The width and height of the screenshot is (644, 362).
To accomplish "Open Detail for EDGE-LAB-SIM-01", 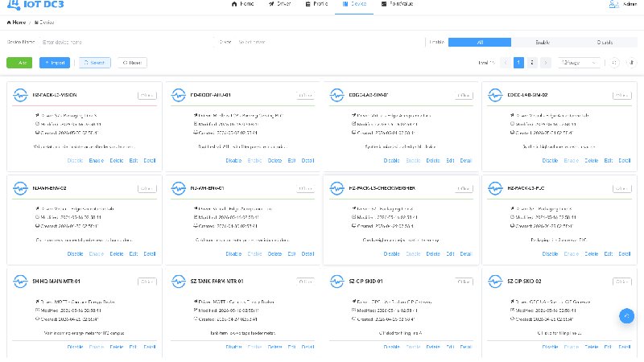I will click(x=466, y=160).
